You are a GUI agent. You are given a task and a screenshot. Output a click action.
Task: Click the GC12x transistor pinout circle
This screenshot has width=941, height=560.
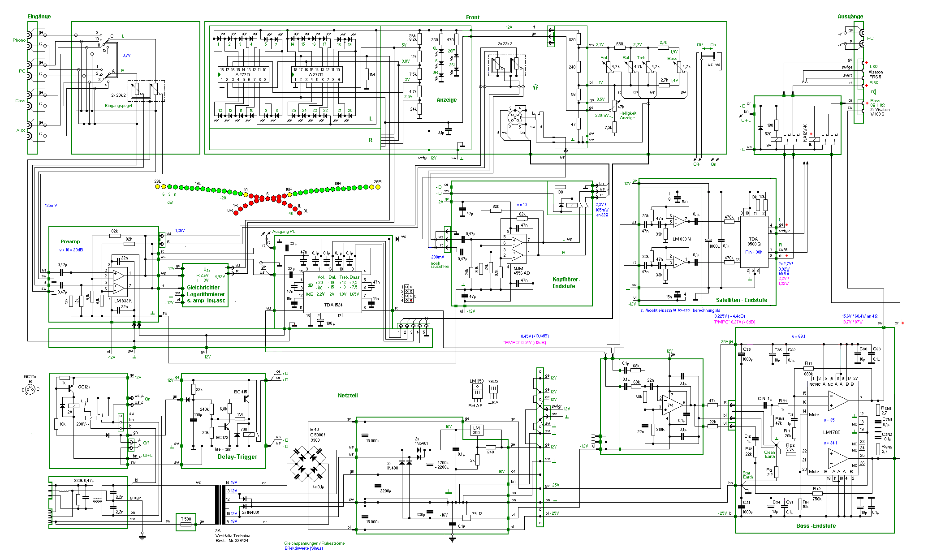[30, 389]
